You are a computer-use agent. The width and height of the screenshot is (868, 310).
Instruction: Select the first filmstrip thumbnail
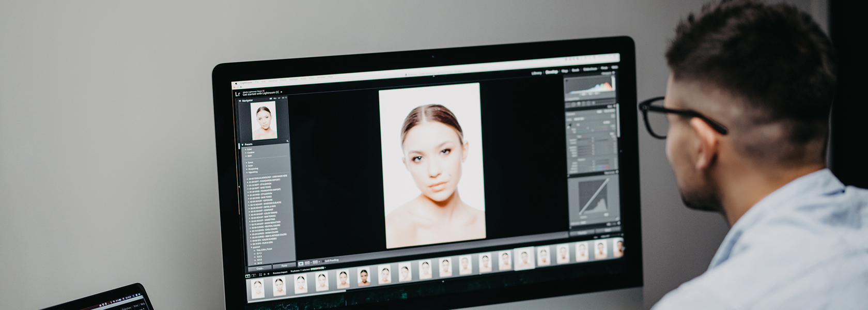[257, 288]
